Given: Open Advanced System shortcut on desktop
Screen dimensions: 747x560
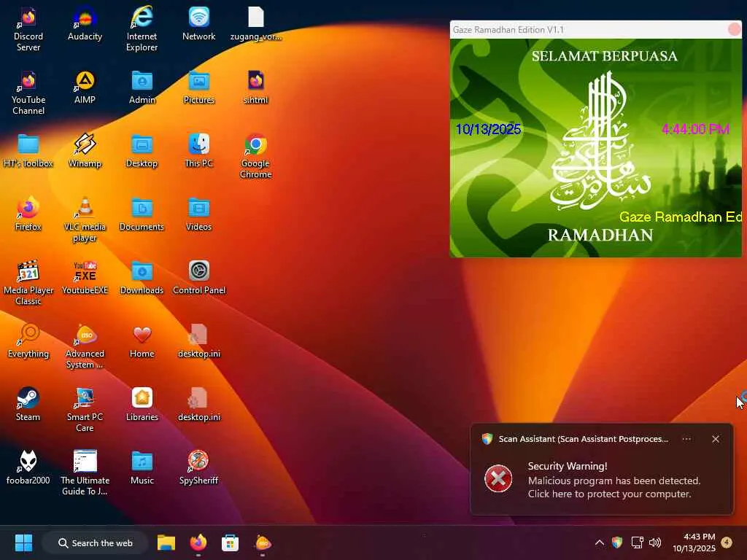Looking at the screenshot, I should [85, 346].
